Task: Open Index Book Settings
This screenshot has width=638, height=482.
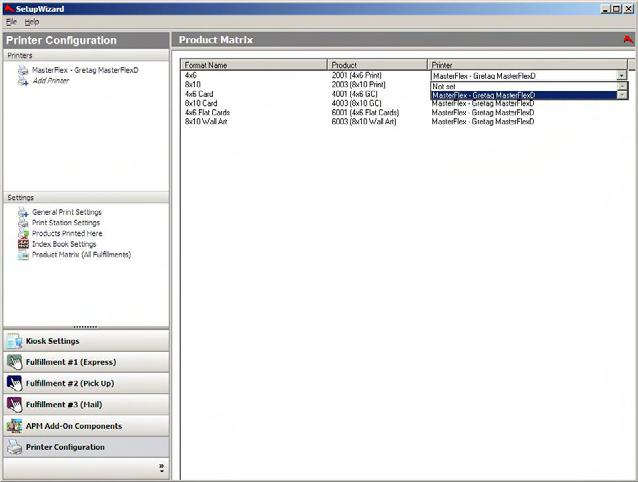Action: click(64, 244)
